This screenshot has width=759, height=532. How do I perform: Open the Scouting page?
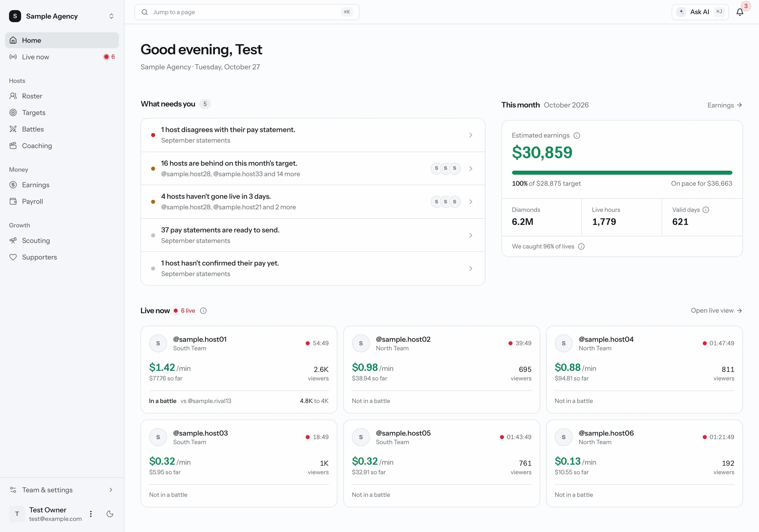tap(62, 241)
